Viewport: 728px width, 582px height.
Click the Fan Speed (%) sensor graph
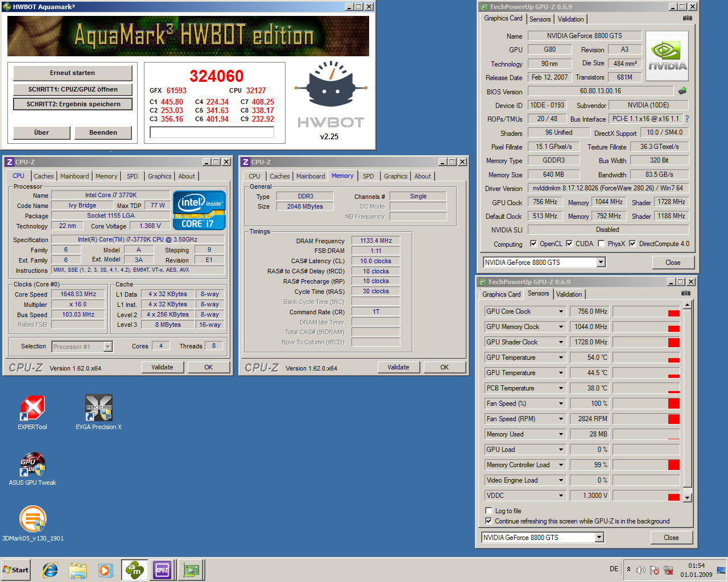coord(646,404)
